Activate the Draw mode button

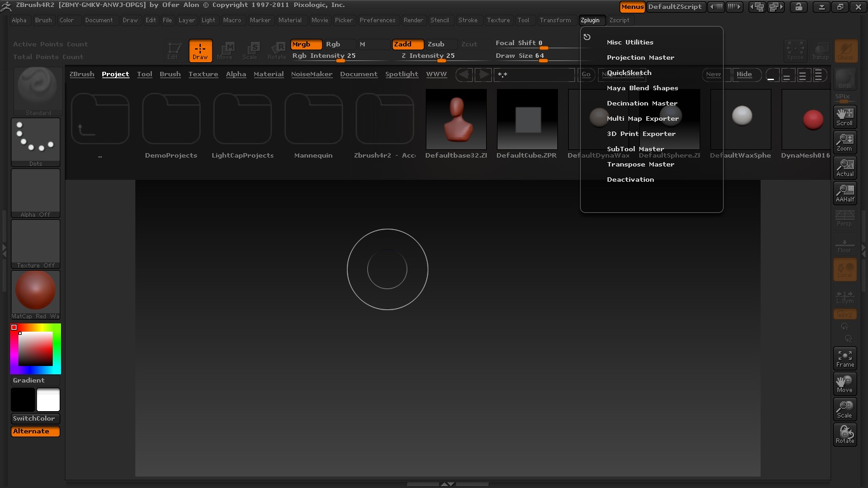200,50
